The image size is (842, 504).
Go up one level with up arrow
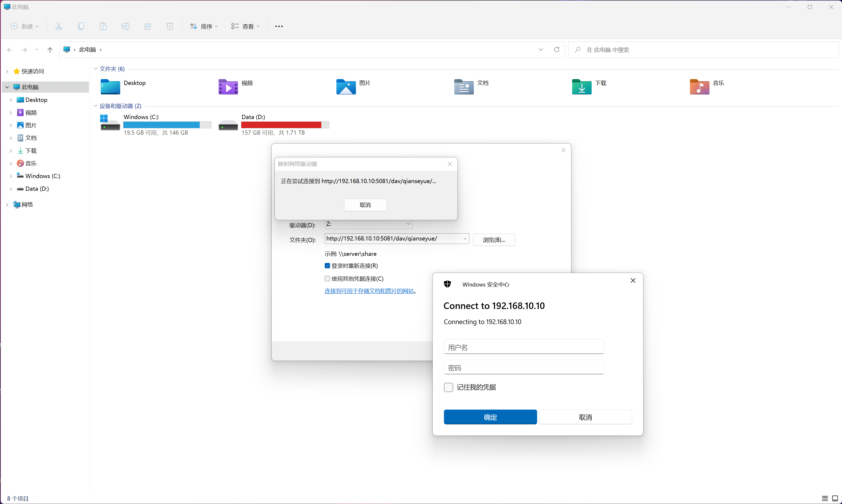(x=50, y=50)
